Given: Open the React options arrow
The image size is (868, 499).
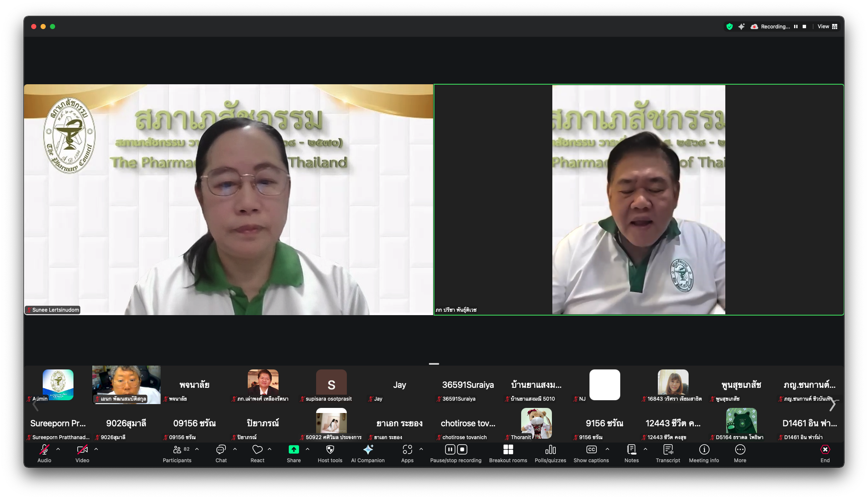Looking at the screenshot, I should pos(270,449).
